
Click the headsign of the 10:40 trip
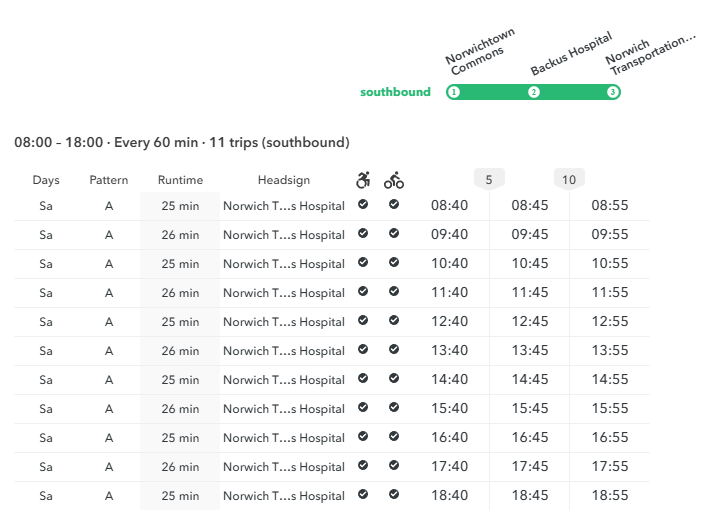[284, 264]
